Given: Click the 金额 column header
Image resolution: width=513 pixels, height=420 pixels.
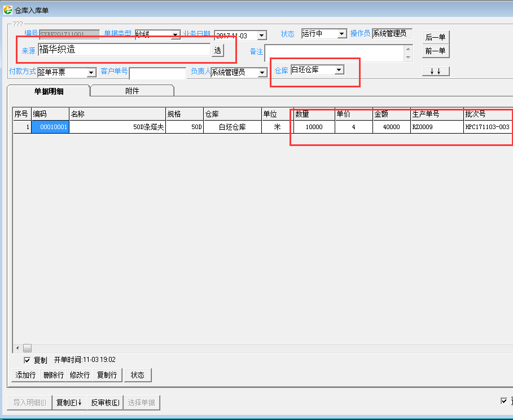Looking at the screenshot, I should (392, 114).
